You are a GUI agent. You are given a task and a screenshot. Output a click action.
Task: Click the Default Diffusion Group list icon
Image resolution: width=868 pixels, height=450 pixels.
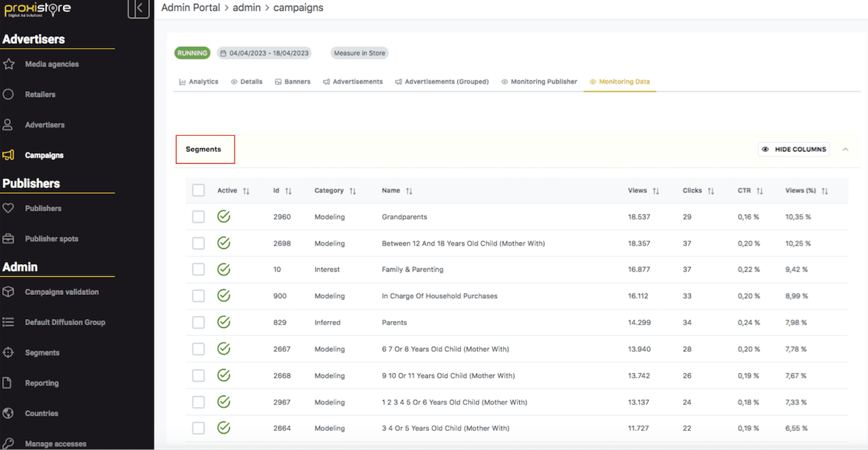8,322
